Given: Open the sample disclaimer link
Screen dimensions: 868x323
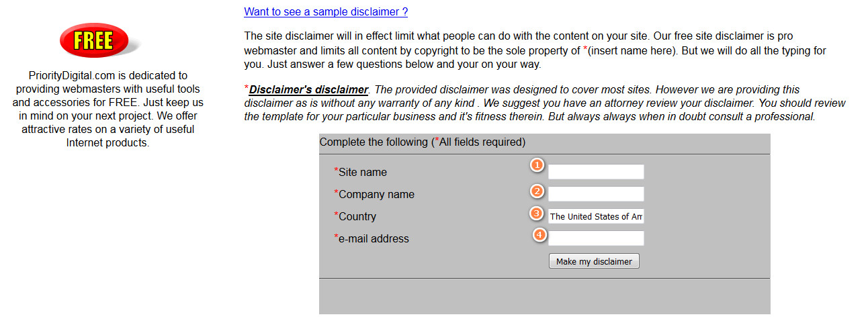Looking at the screenshot, I should 326,11.
